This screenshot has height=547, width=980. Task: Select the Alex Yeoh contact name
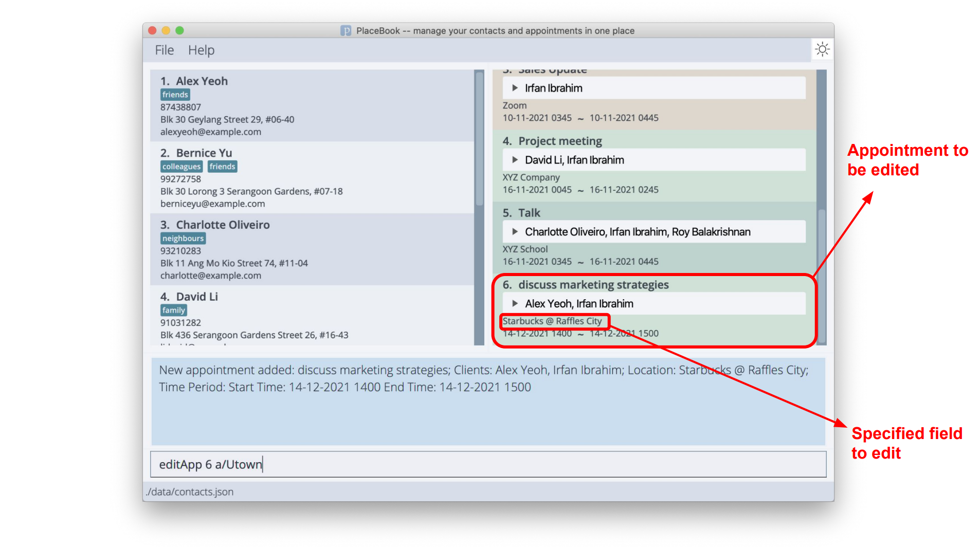pos(202,81)
